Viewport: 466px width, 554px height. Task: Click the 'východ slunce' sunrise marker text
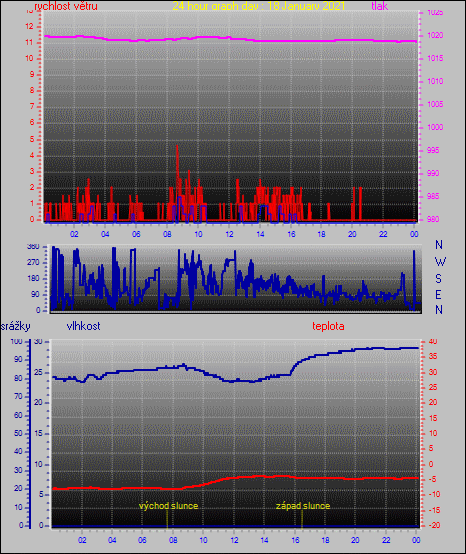(169, 506)
